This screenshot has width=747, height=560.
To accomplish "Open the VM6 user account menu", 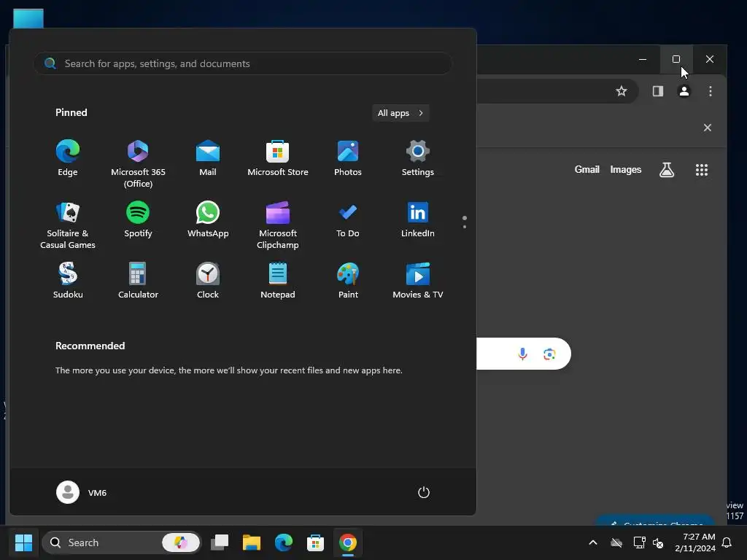I will pos(82,492).
